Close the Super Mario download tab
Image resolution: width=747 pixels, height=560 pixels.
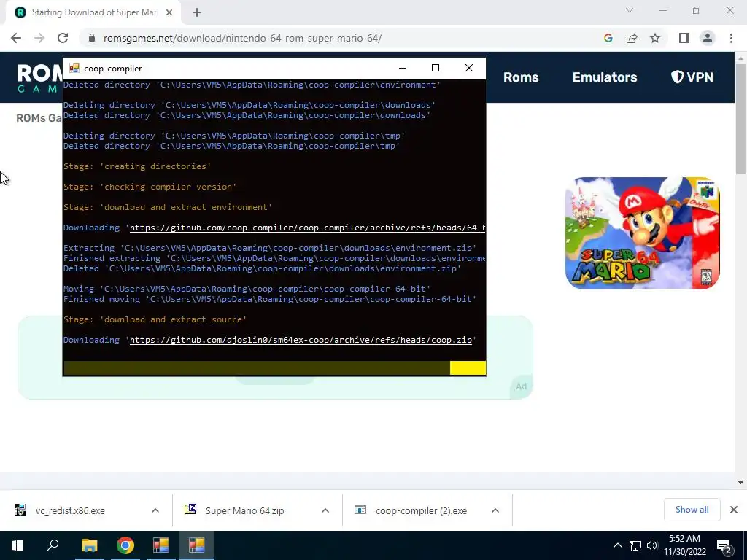(169, 12)
